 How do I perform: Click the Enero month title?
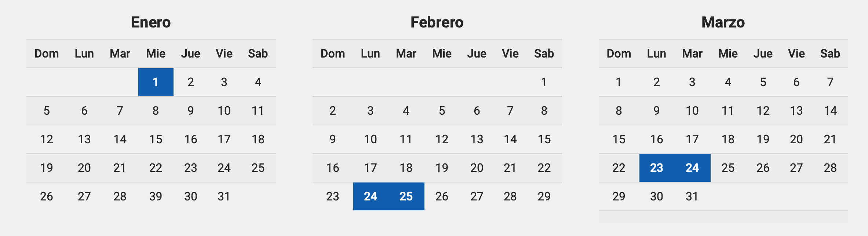tap(151, 22)
